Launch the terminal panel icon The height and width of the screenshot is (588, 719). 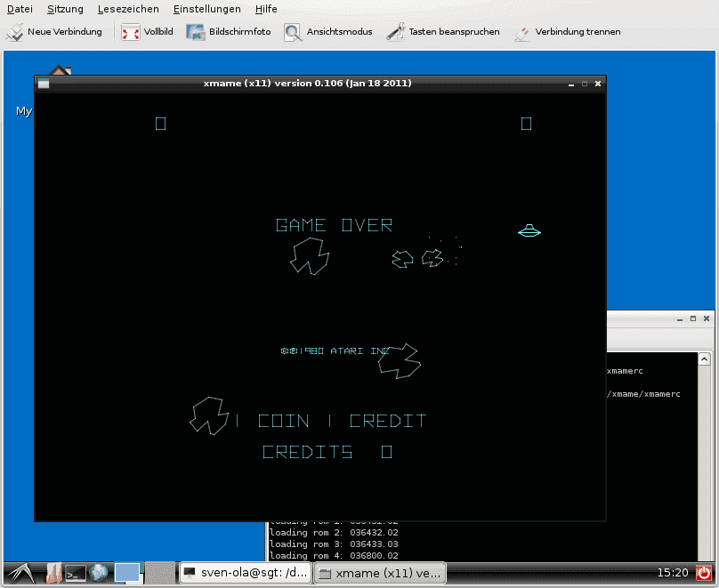tap(76, 574)
